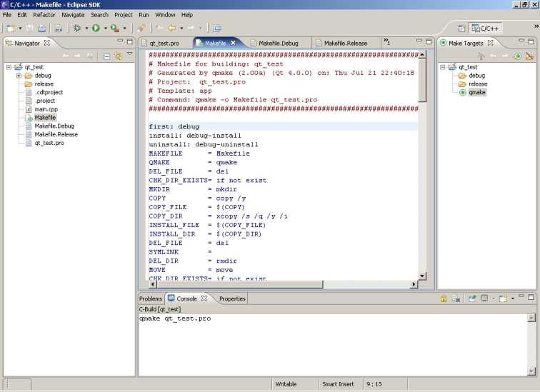Close the Navigator view tab
The image size is (540, 392).
(x=47, y=43)
